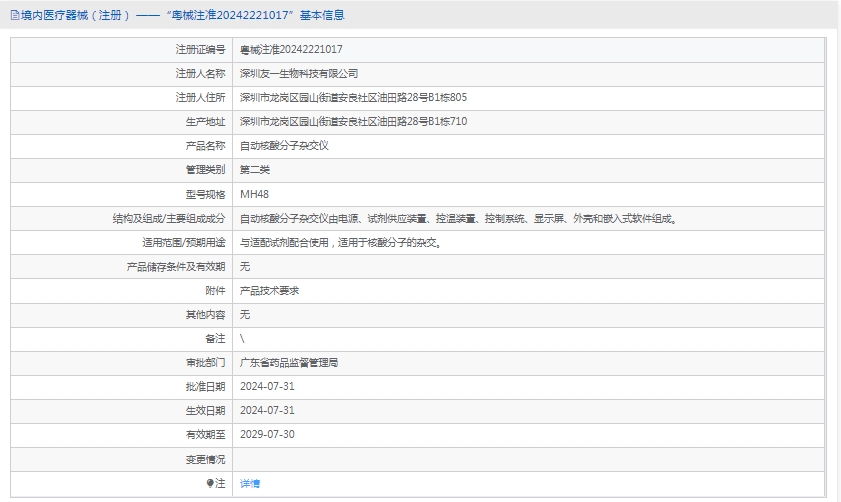This screenshot has width=841, height=502.
Task: Click the management category value 第二类
Action: tap(255, 169)
